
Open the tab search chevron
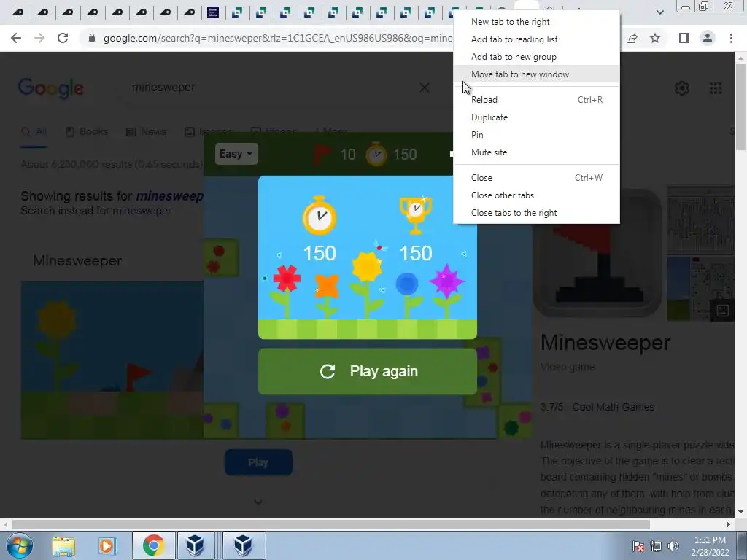point(659,12)
